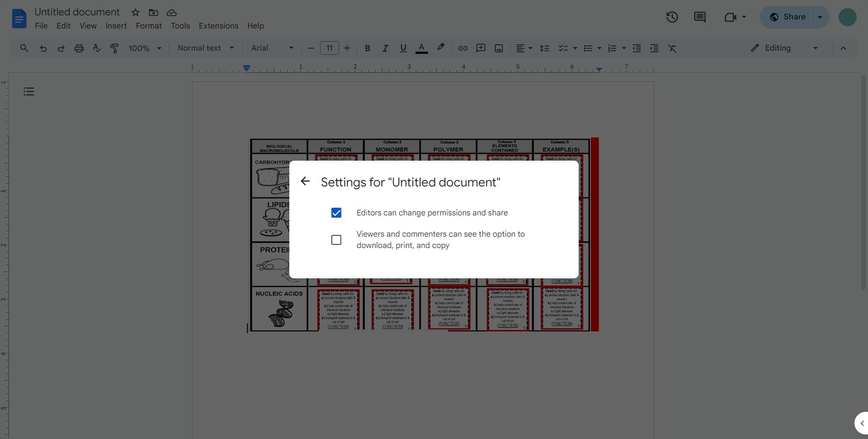The image size is (868, 439).
Task: Insert a link
Action: [462, 48]
